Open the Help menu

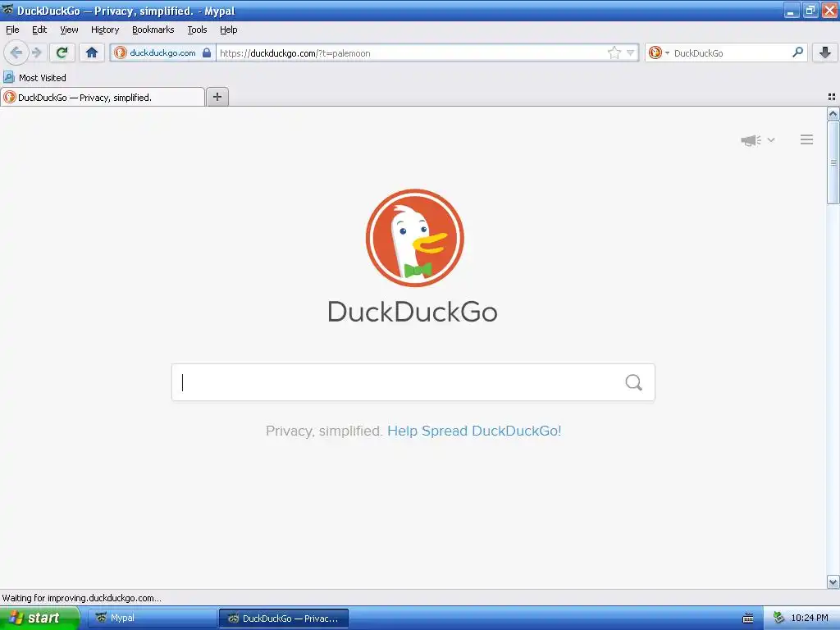[x=229, y=30]
